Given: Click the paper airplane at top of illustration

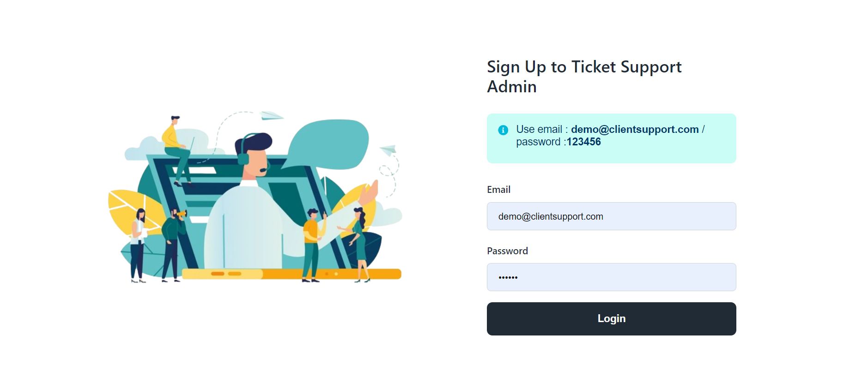Looking at the screenshot, I should point(271,115).
